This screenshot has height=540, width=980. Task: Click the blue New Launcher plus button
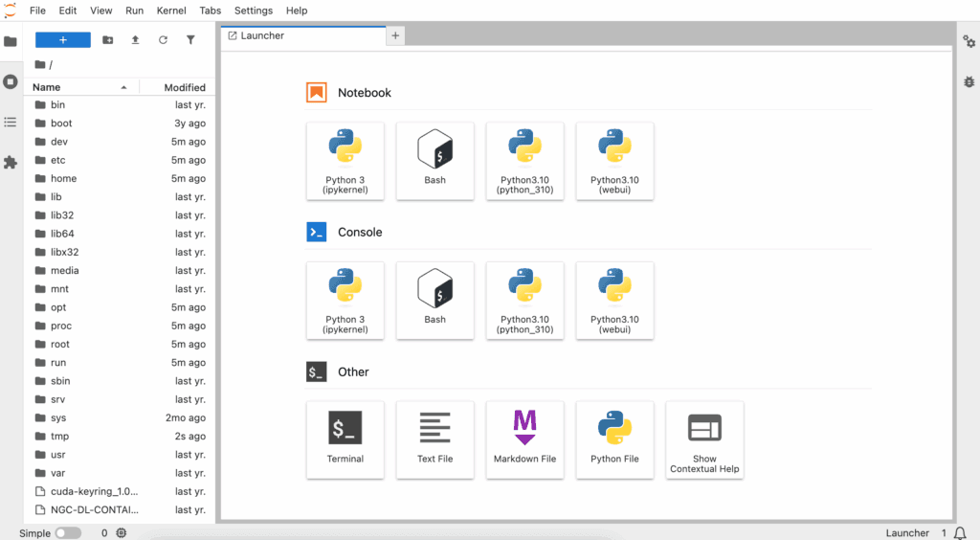pyautogui.click(x=63, y=40)
